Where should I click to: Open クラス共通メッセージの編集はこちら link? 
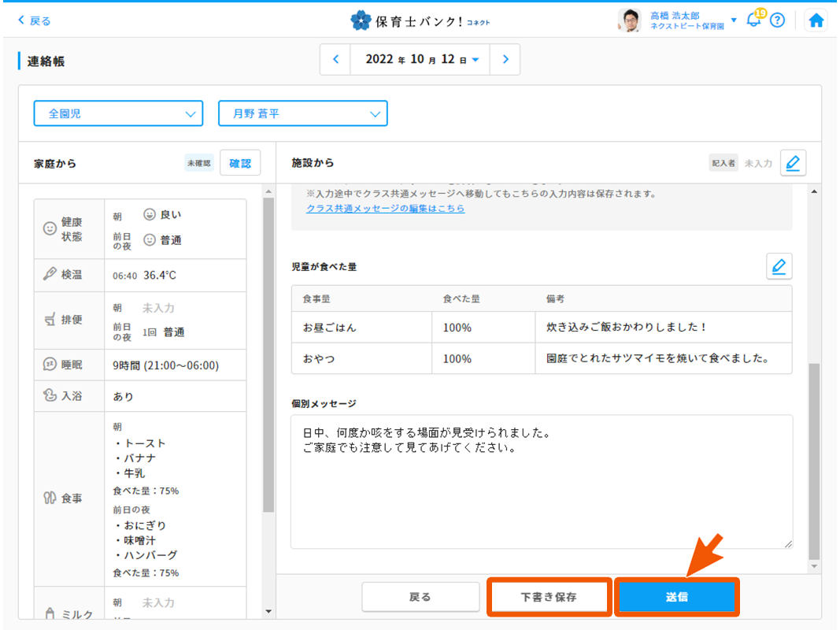pyautogui.click(x=385, y=209)
